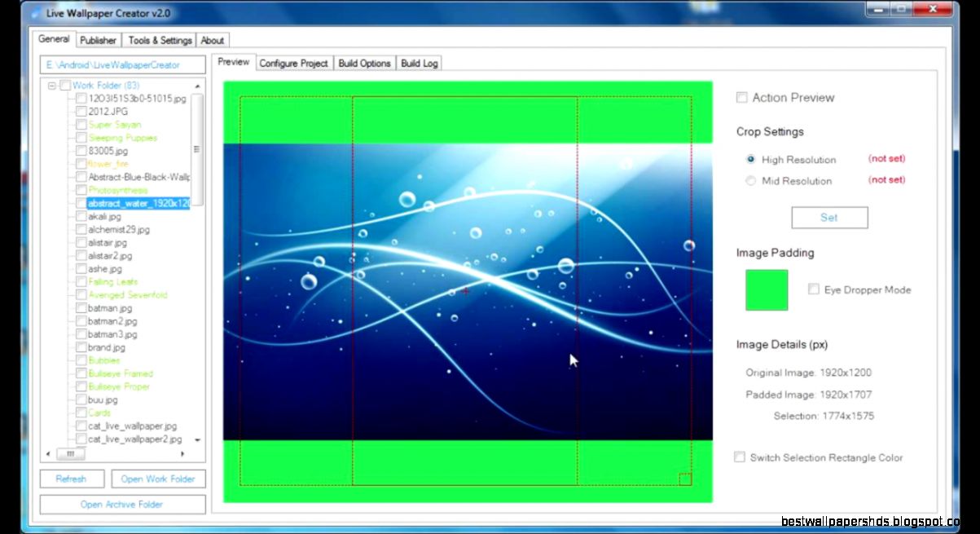980x534 pixels.
Task: Click Open Work Folder button
Action: (158, 479)
